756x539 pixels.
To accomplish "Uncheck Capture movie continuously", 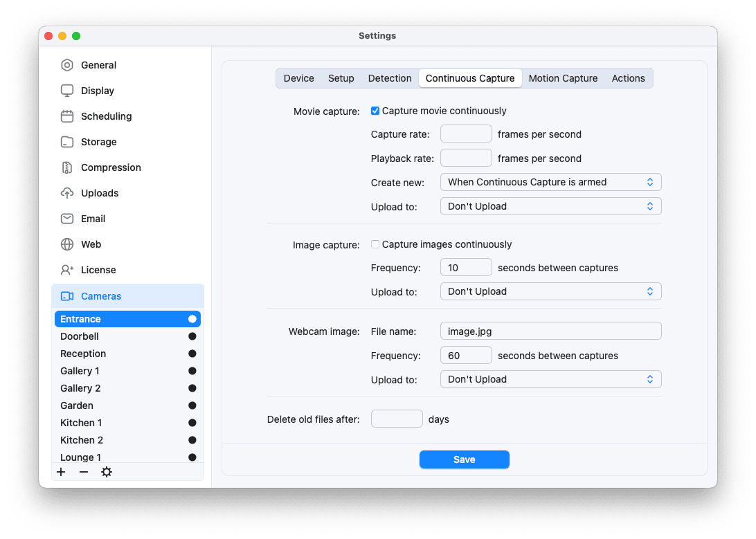I will click(375, 110).
